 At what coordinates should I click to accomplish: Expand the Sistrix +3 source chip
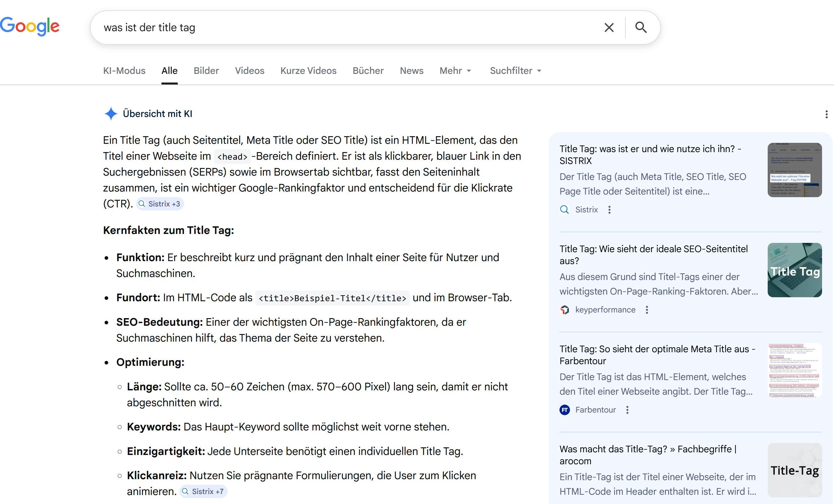click(x=160, y=204)
